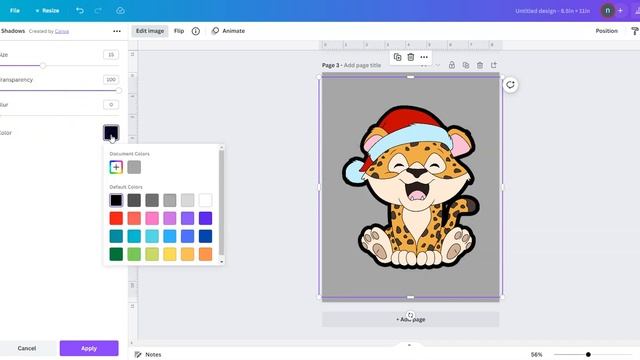Image resolution: width=640 pixels, height=360 pixels.
Task: Click the undo arrow icon
Action: (x=80, y=11)
